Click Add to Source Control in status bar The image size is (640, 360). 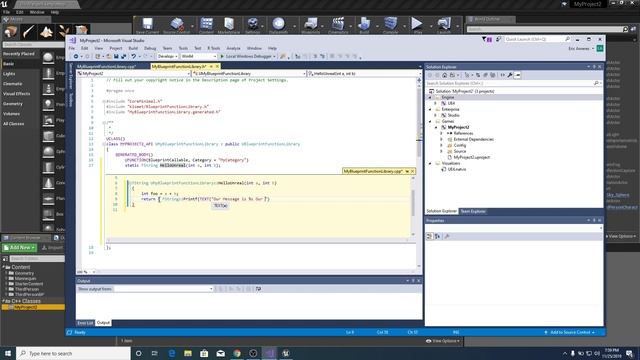pos(570,333)
